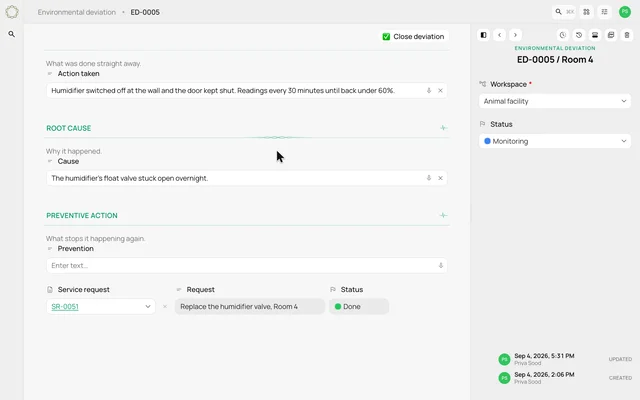Screen dimensions: 640x400
Task: Open the app logo home icon
Action: coord(12,12)
